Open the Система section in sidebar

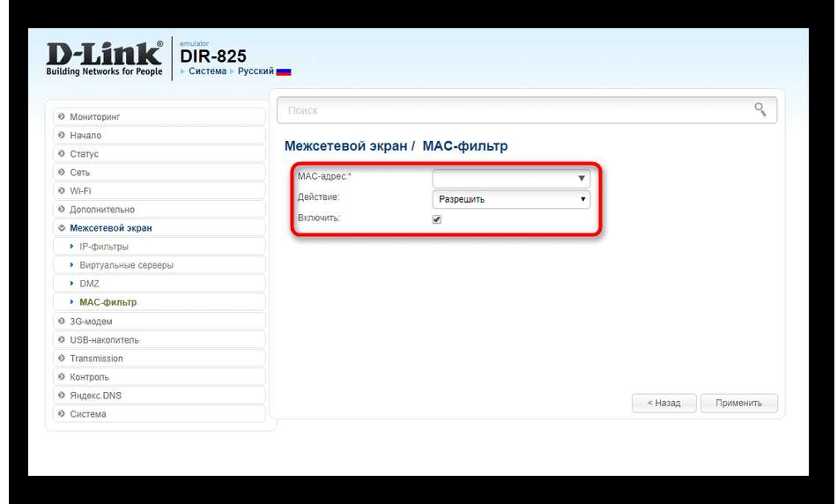(x=159, y=414)
